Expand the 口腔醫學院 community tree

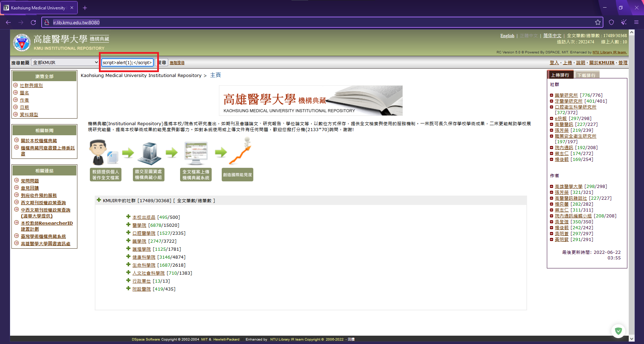128,233
